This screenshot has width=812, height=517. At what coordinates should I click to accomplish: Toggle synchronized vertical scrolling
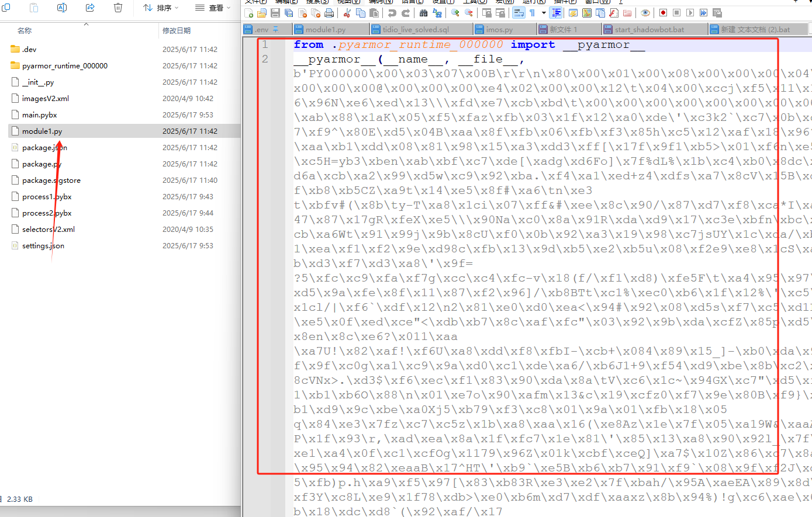487,13
